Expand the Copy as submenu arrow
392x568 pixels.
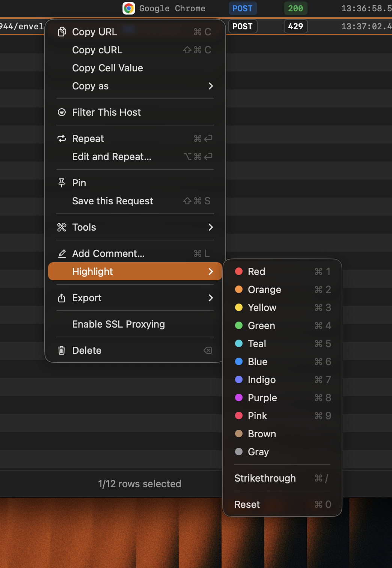(211, 86)
